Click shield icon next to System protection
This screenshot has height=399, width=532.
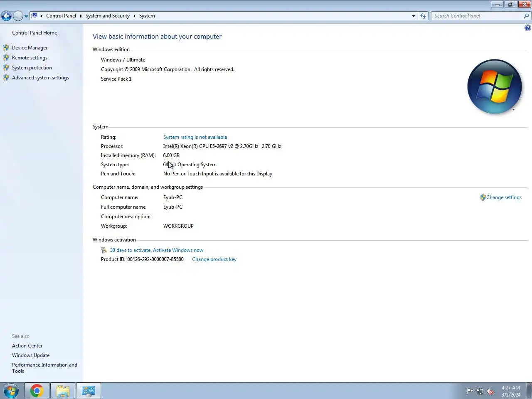[6, 68]
